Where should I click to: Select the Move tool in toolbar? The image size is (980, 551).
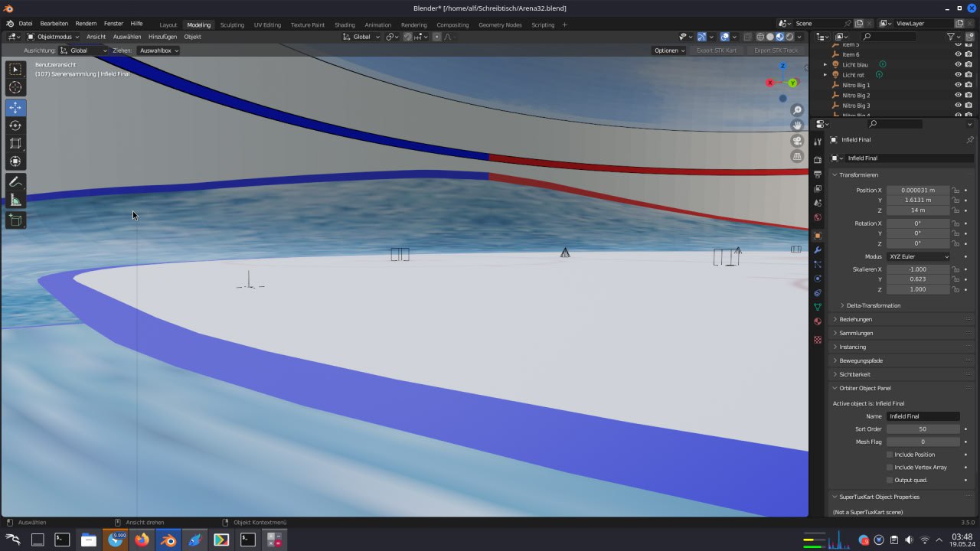pos(15,108)
